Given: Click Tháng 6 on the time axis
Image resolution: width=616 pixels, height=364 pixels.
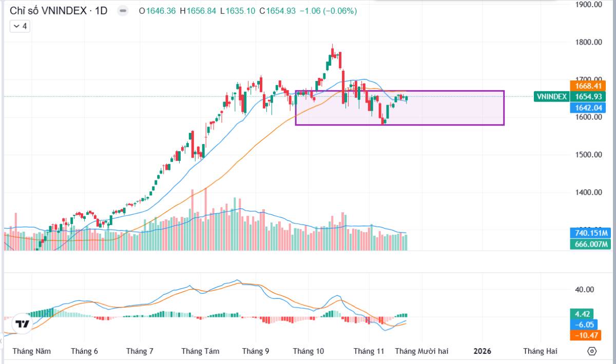Looking at the screenshot, I should coord(85,351).
